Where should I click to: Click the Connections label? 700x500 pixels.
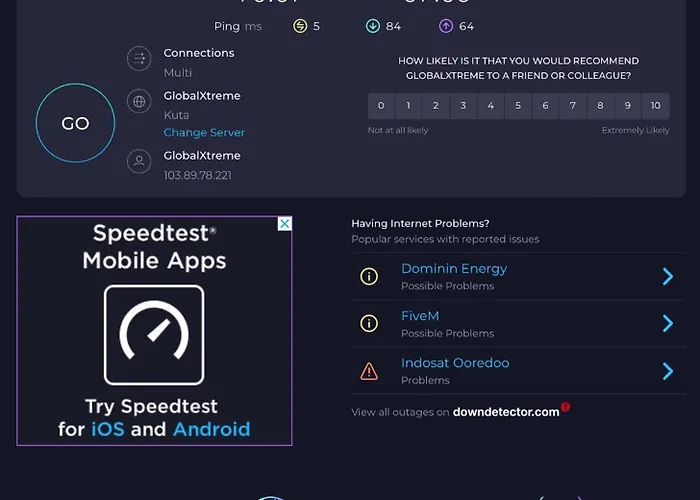(x=199, y=53)
